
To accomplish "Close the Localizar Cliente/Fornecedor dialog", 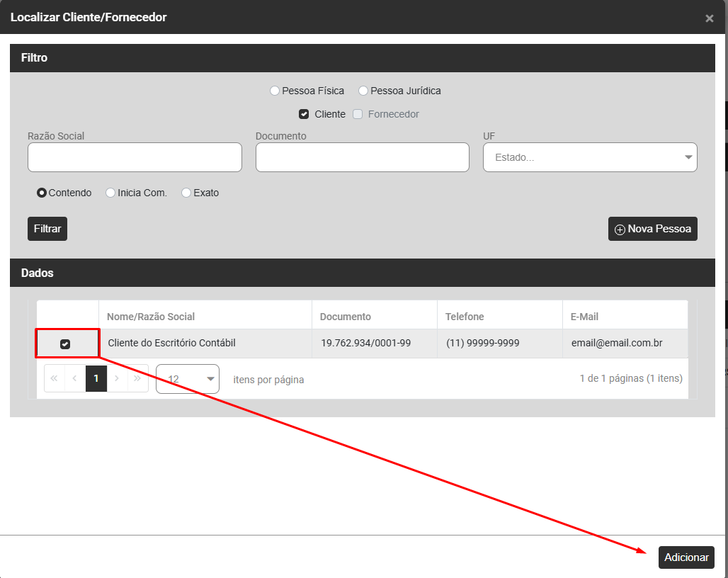I will 709,18.
